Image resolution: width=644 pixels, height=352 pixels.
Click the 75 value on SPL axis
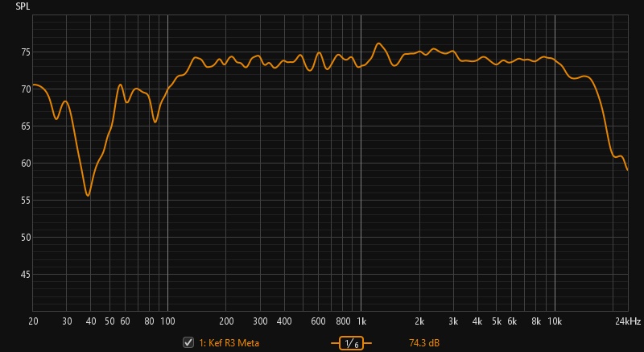point(25,52)
